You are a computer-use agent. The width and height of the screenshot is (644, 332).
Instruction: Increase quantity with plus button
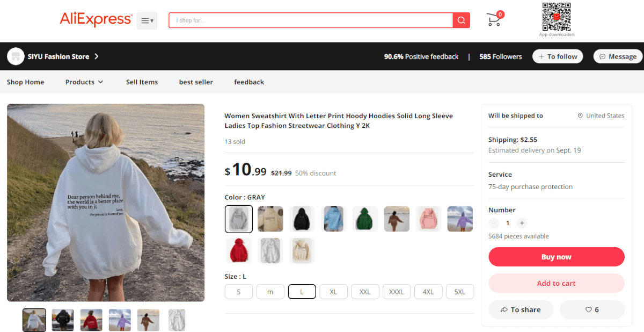pos(522,223)
